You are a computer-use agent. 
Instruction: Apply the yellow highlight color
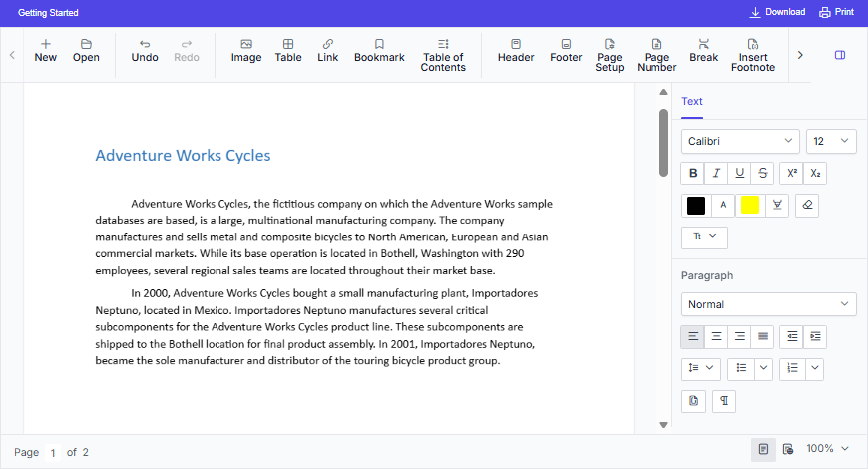click(x=750, y=205)
